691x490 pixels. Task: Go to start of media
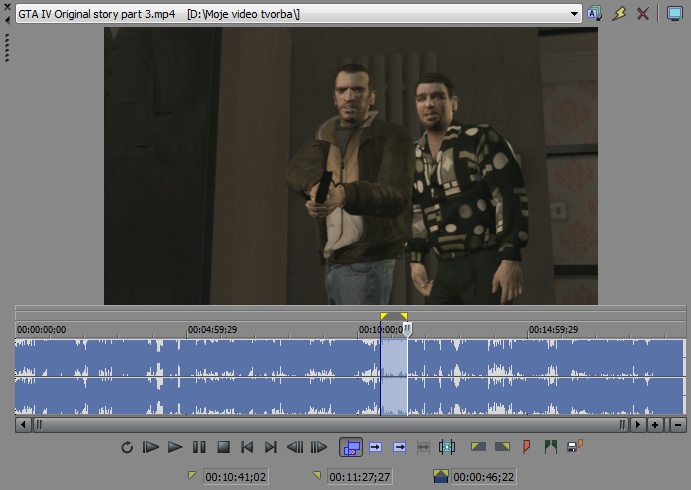(x=247, y=447)
